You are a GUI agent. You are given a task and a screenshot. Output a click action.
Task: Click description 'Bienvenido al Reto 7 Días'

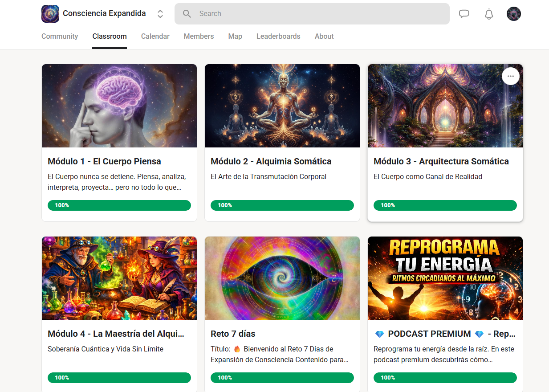pos(280,354)
